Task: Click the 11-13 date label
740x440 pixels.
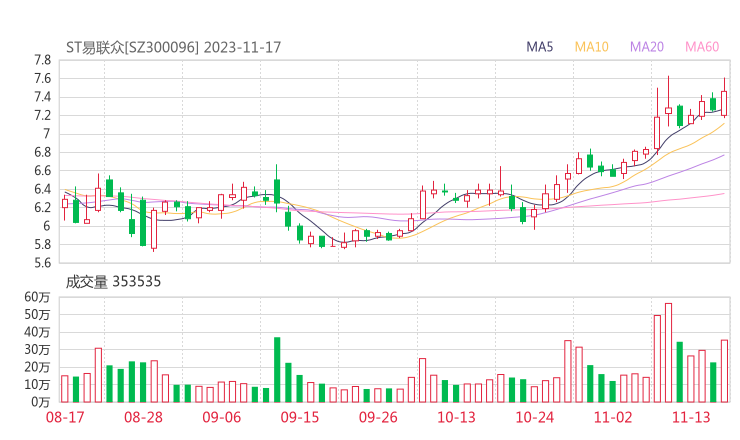Action: pyautogui.click(x=691, y=417)
